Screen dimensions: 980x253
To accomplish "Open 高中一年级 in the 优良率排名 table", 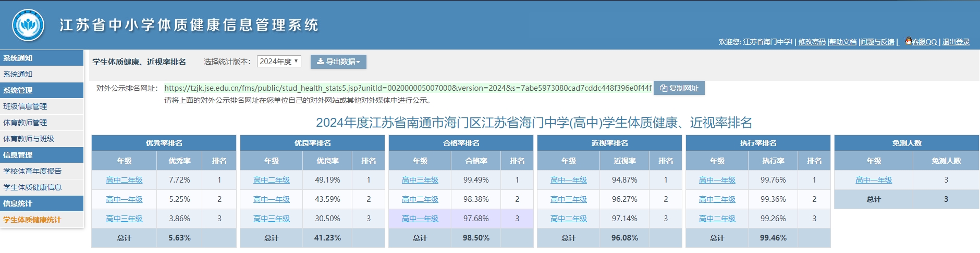I will click(x=272, y=199).
